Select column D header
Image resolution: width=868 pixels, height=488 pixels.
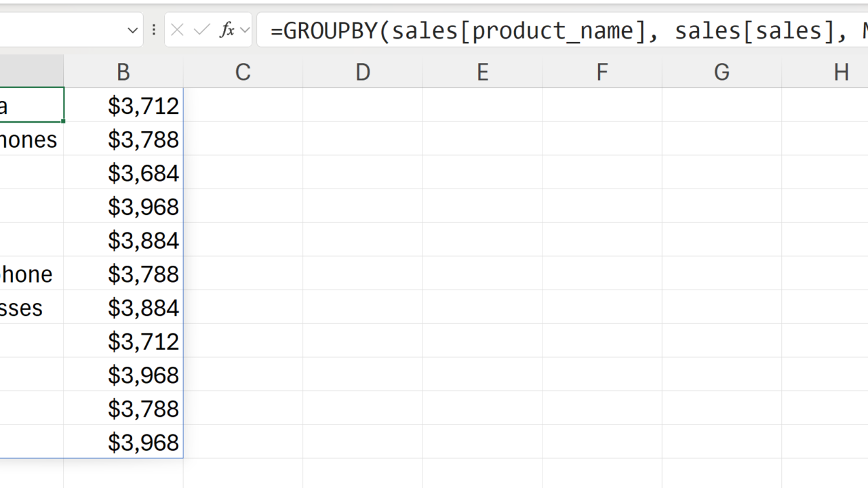[x=363, y=71]
